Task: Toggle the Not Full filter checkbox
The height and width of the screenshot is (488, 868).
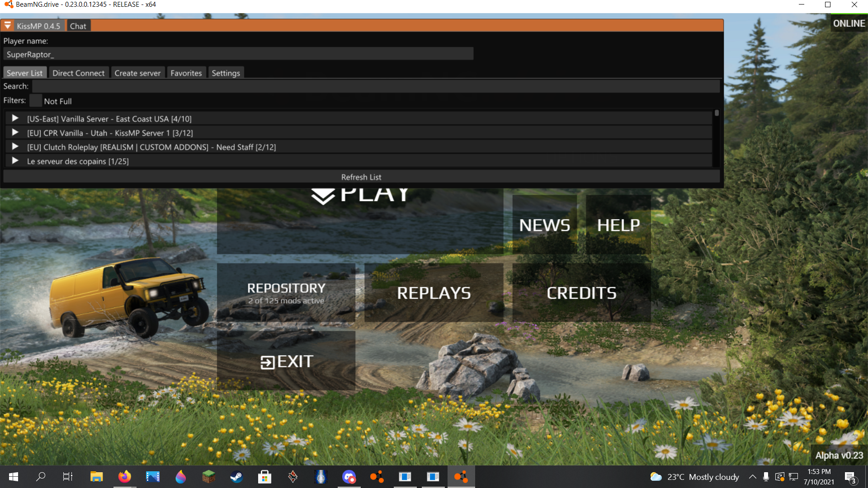Action: pyautogui.click(x=36, y=101)
